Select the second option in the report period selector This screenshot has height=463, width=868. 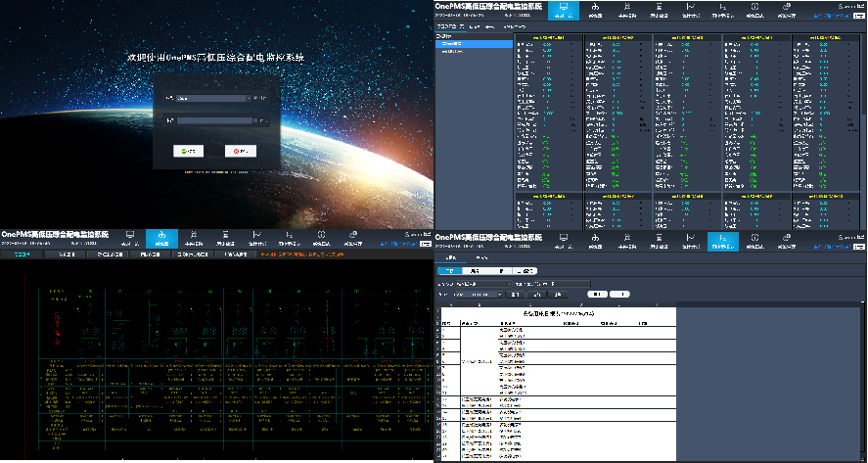click(x=474, y=271)
